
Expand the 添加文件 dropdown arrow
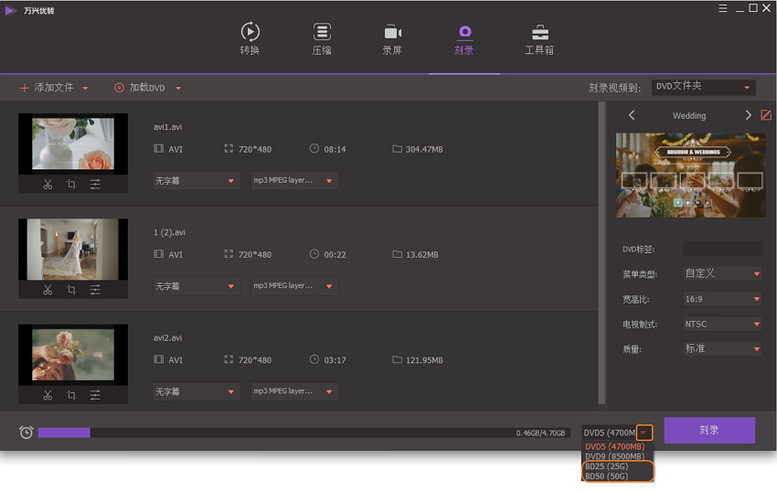click(85, 88)
